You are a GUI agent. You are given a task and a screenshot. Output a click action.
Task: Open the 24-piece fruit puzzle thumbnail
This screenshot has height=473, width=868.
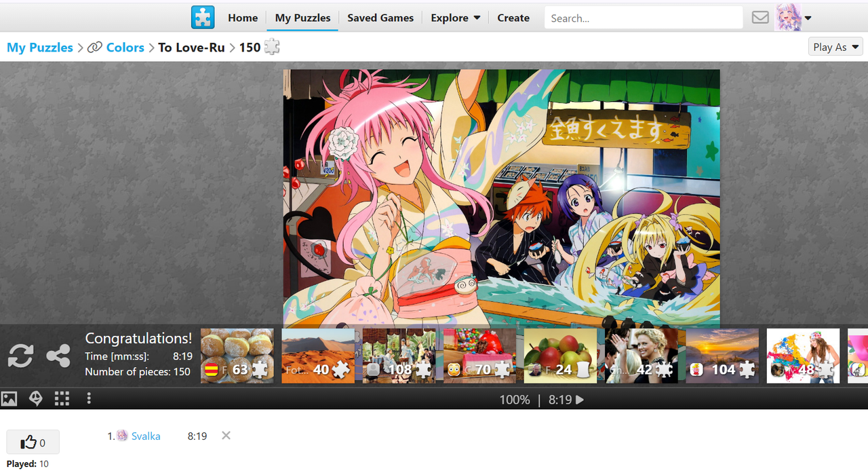point(561,356)
